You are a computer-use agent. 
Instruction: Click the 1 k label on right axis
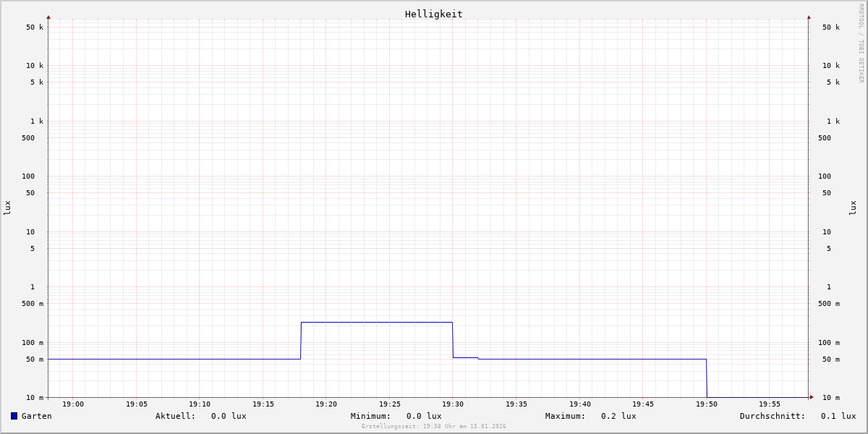[x=833, y=122]
